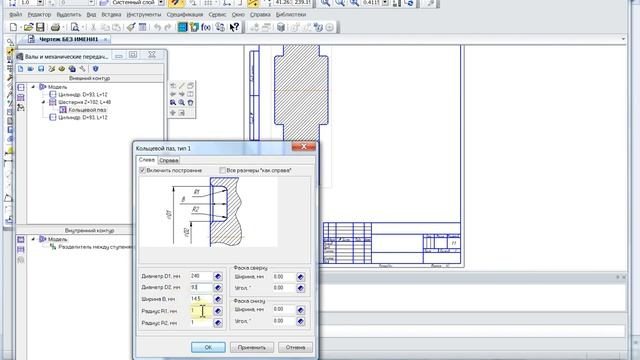The image size is (640, 360).
Task: Click zoom window icon in small floating toolbar
Action: [173, 103]
